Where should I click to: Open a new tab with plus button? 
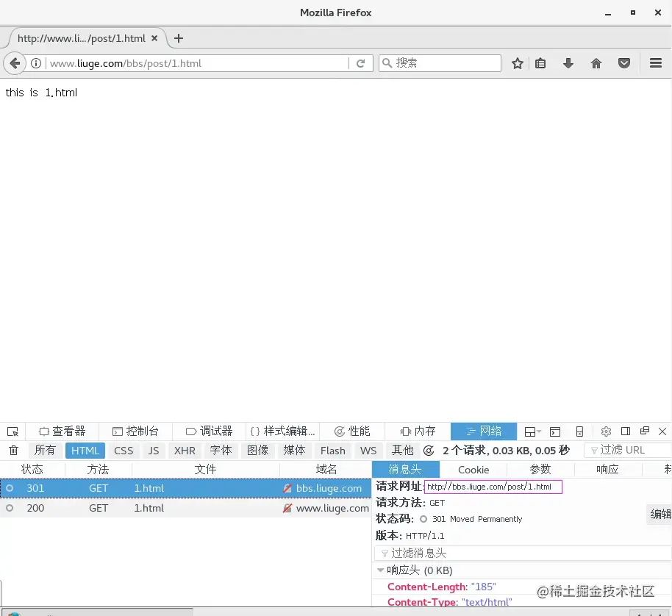point(179,38)
